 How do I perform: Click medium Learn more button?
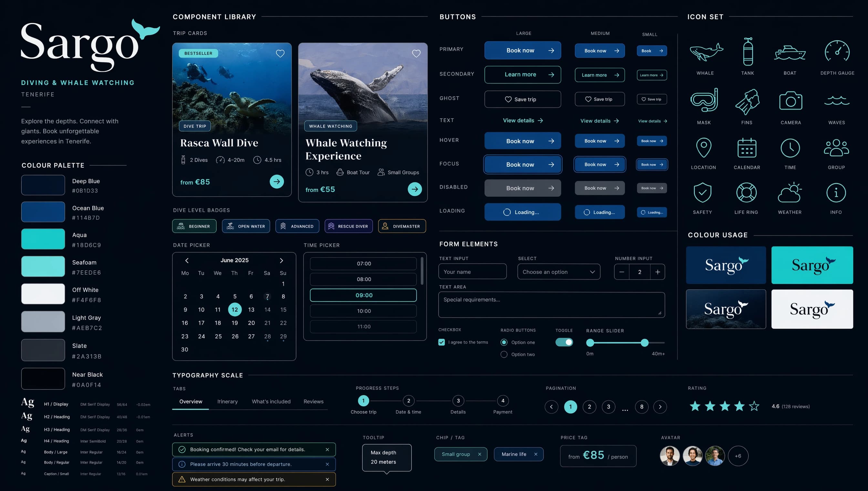599,75
